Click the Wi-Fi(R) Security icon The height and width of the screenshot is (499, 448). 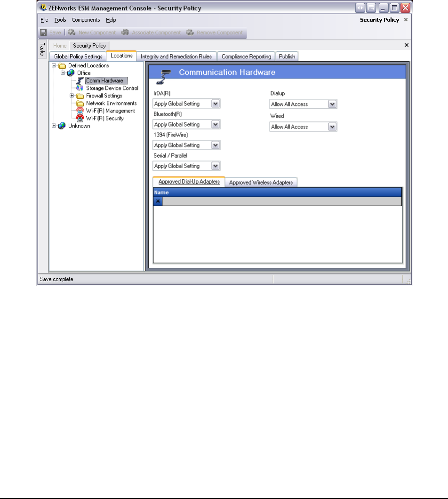click(x=80, y=118)
